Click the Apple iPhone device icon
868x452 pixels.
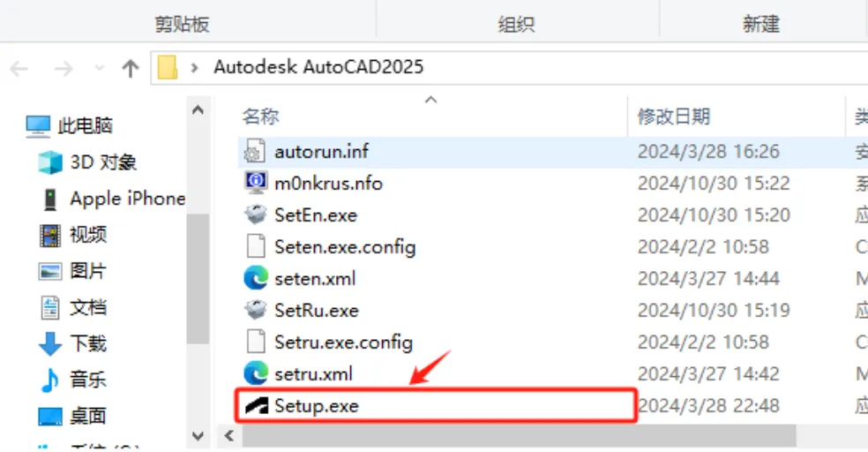[49, 199]
